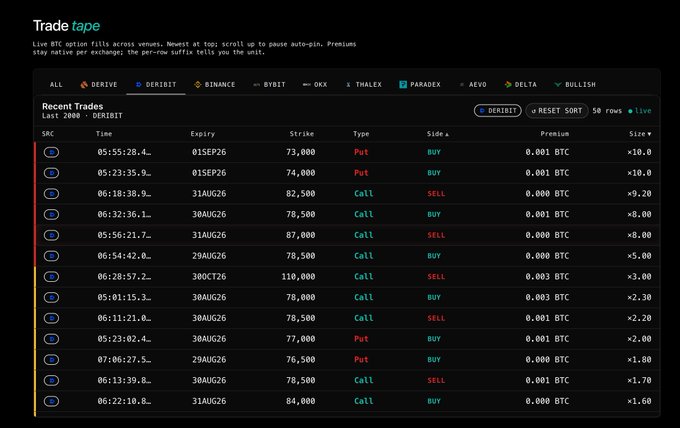Viewport: 680px width, 428px height.
Task: Toggle the live feed indicator
Action: (x=640, y=111)
